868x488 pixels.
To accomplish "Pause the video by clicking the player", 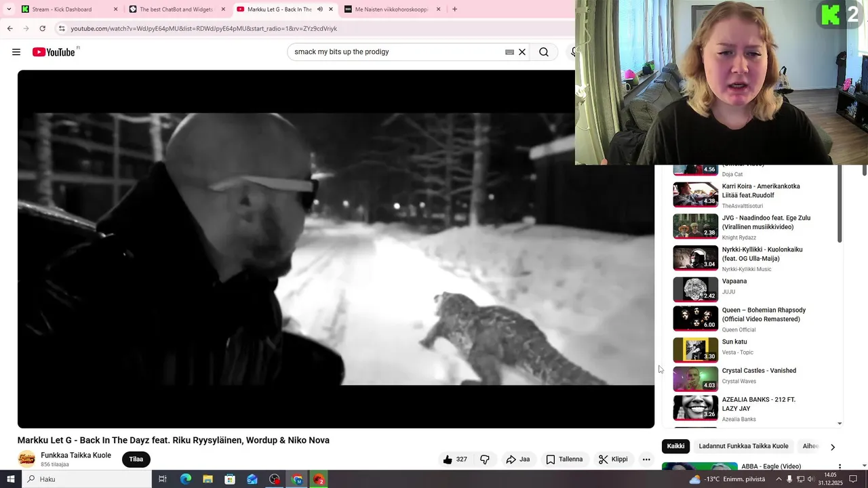I will pos(336,249).
